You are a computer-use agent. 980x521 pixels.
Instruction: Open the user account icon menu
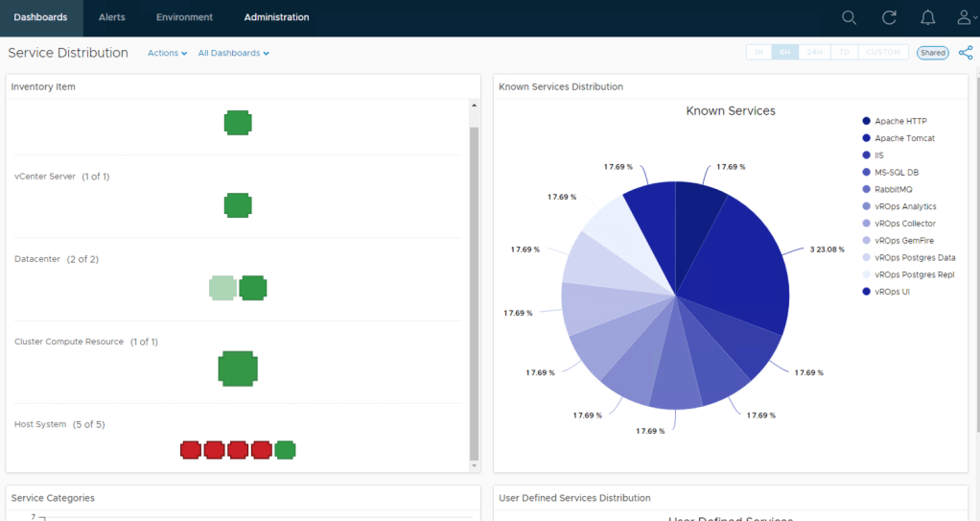966,17
